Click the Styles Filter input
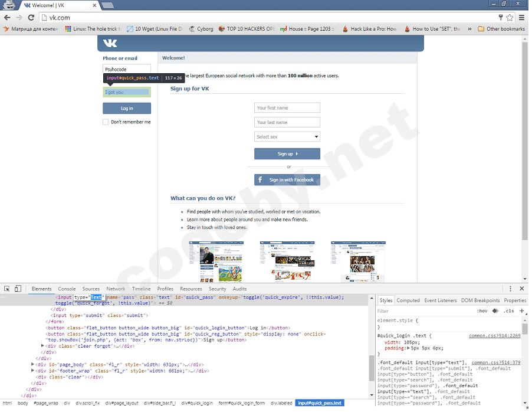 [424, 311]
